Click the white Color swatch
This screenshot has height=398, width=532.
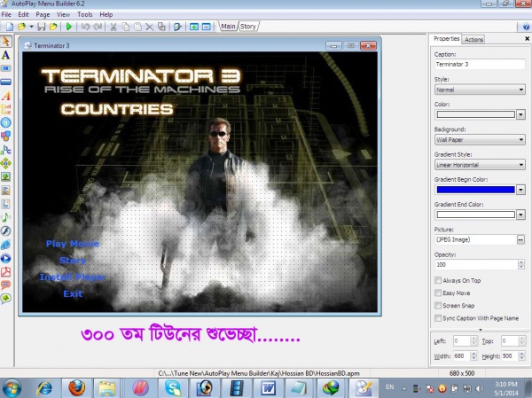475,114
